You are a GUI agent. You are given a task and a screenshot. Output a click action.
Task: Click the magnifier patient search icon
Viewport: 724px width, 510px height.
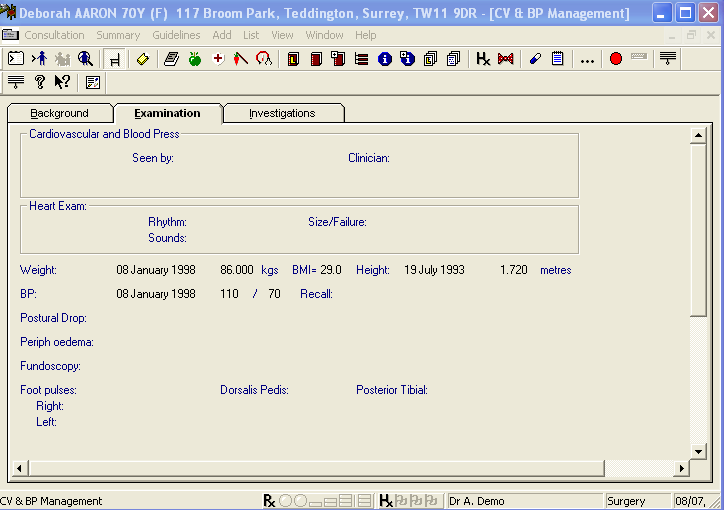point(85,59)
